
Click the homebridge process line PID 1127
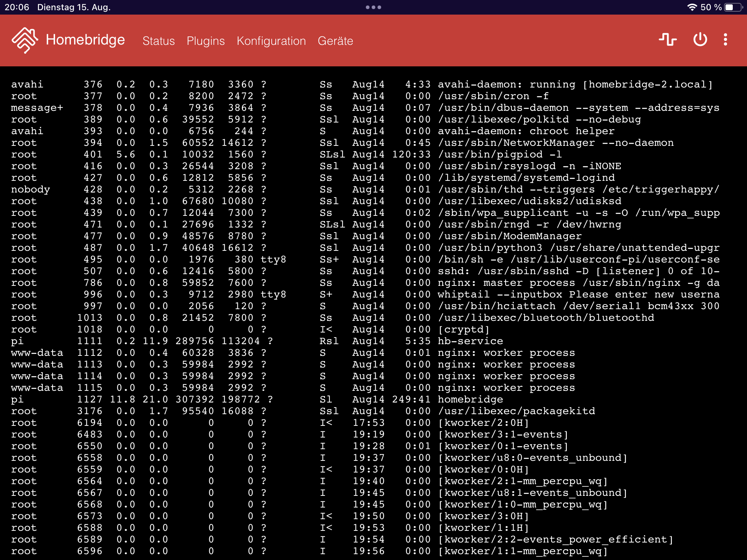tap(470, 399)
